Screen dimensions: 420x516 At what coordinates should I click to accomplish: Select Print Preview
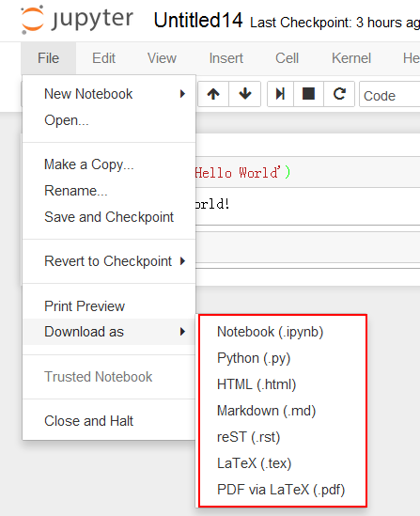(x=109, y=306)
